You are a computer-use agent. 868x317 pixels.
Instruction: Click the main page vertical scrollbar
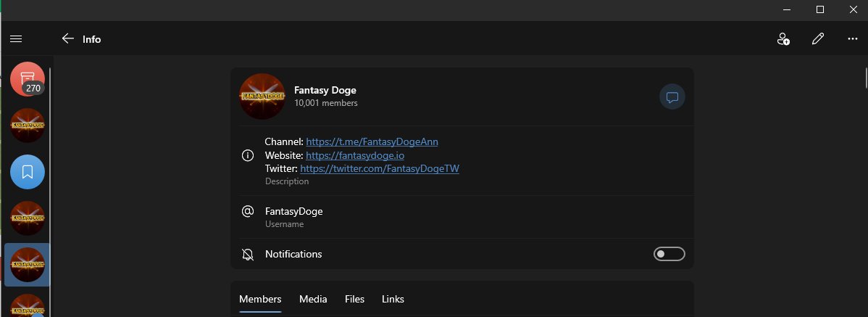tap(866, 78)
